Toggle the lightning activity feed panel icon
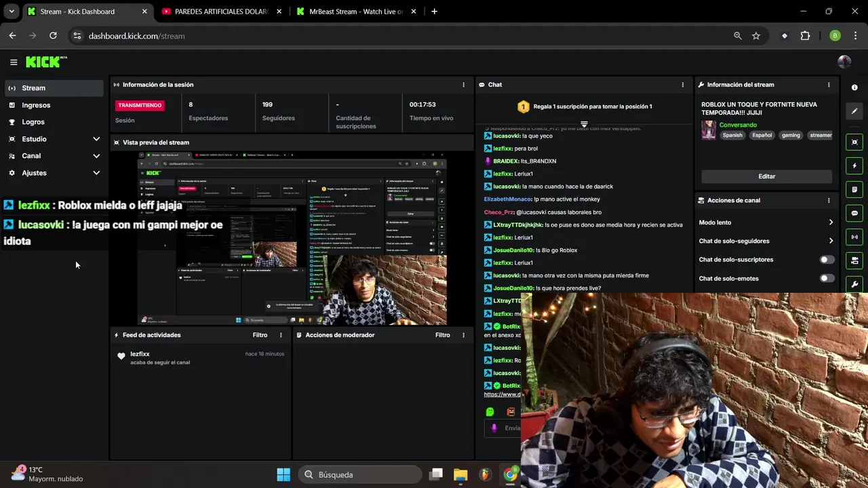This screenshot has width=868, height=488. [x=854, y=166]
